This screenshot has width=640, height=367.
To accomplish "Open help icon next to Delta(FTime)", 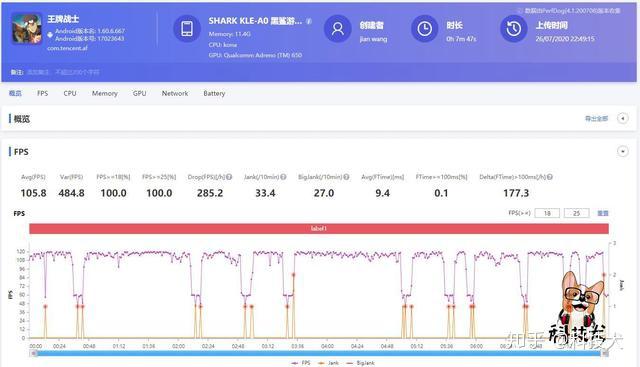I will coord(550,177).
